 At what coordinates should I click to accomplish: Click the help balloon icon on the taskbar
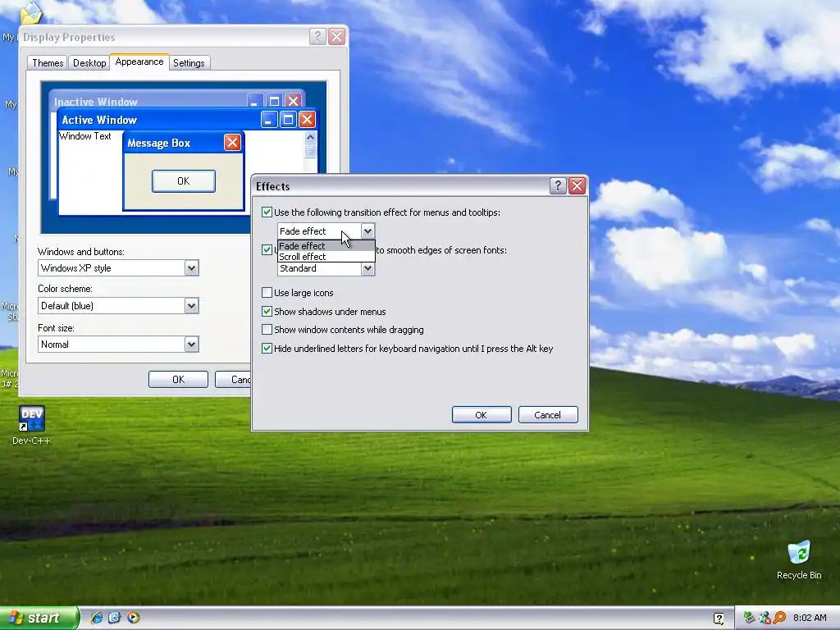[x=719, y=619]
